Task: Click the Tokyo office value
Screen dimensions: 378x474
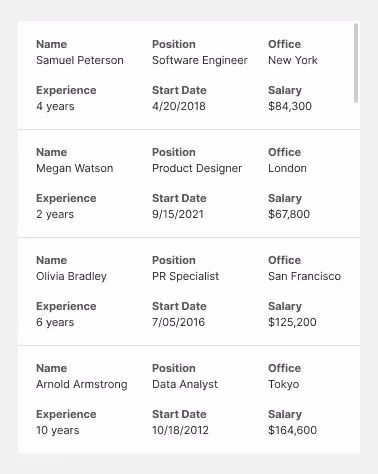Action: point(283,384)
